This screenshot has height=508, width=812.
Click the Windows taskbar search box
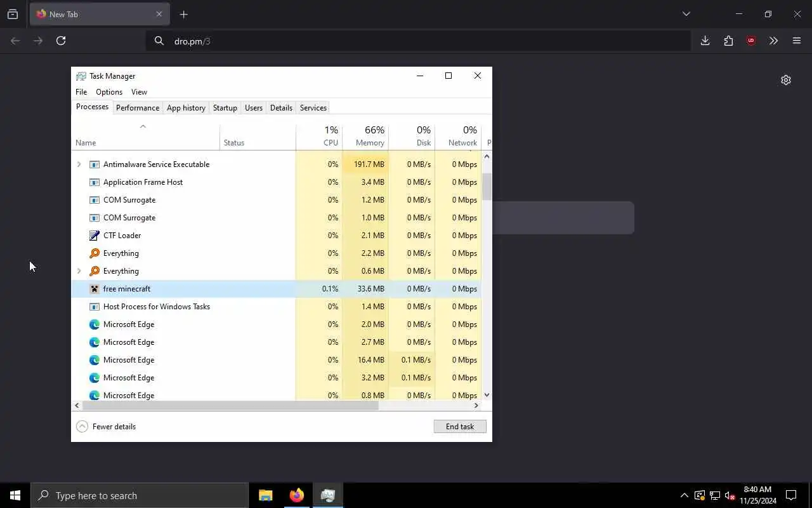pos(140,495)
